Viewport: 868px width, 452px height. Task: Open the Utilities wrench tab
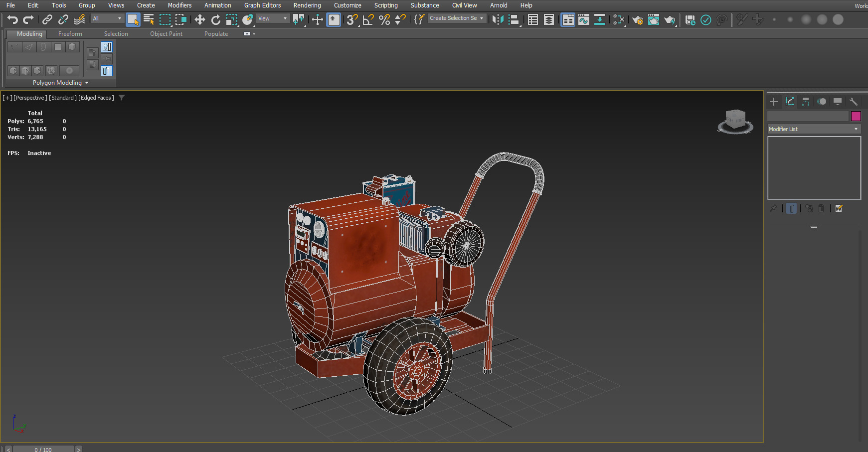tap(854, 102)
